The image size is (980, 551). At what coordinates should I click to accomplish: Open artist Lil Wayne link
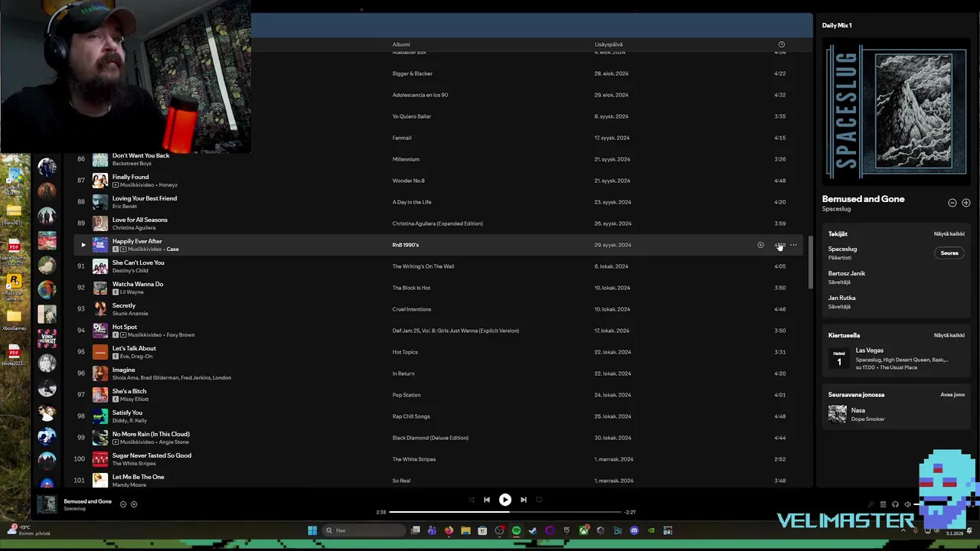pyautogui.click(x=132, y=292)
